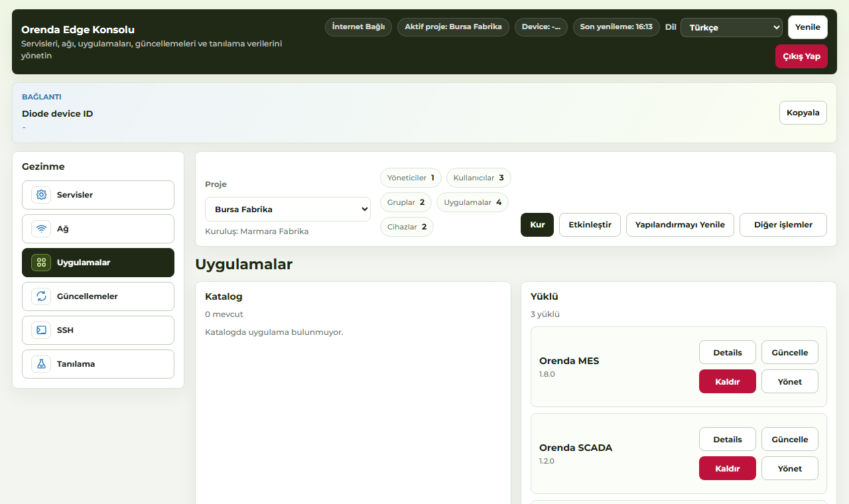Click the gear icon beside Servisler
The width and height of the screenshot is (849, 504).
[x=41, y=195]
